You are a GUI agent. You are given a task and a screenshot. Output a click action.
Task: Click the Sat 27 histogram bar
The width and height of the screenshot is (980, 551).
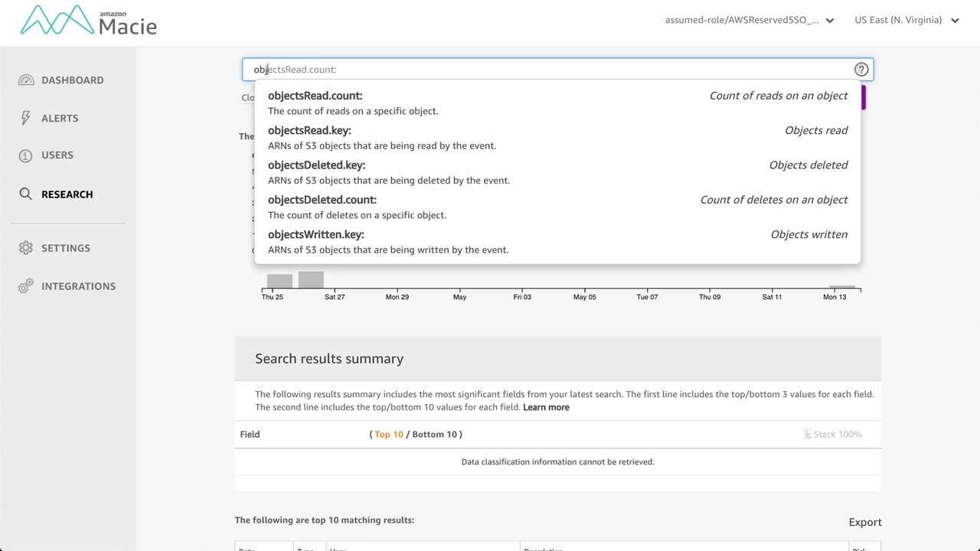[311, 280]
